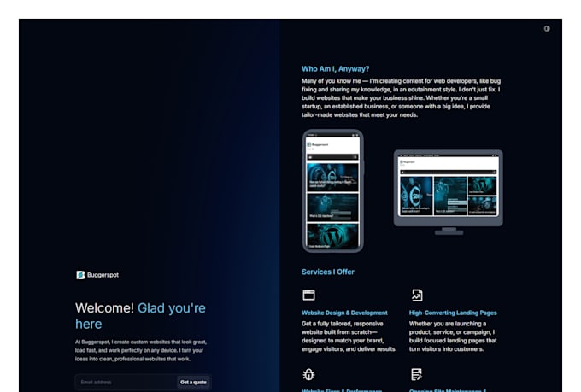The height and width of the screenshot is (392, 581).
Task: Click the Who Am I, Anyway? heading
Action: coord(335,69)
